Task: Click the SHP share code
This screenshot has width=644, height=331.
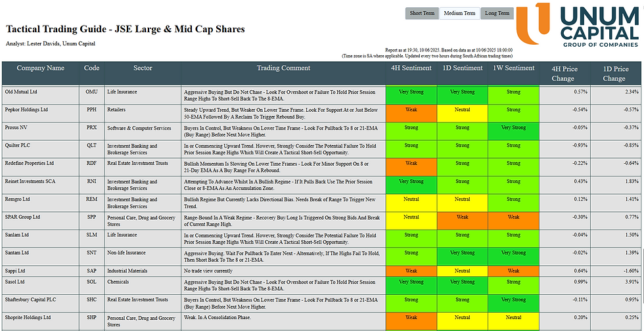Action: click(x=91, y=318)
